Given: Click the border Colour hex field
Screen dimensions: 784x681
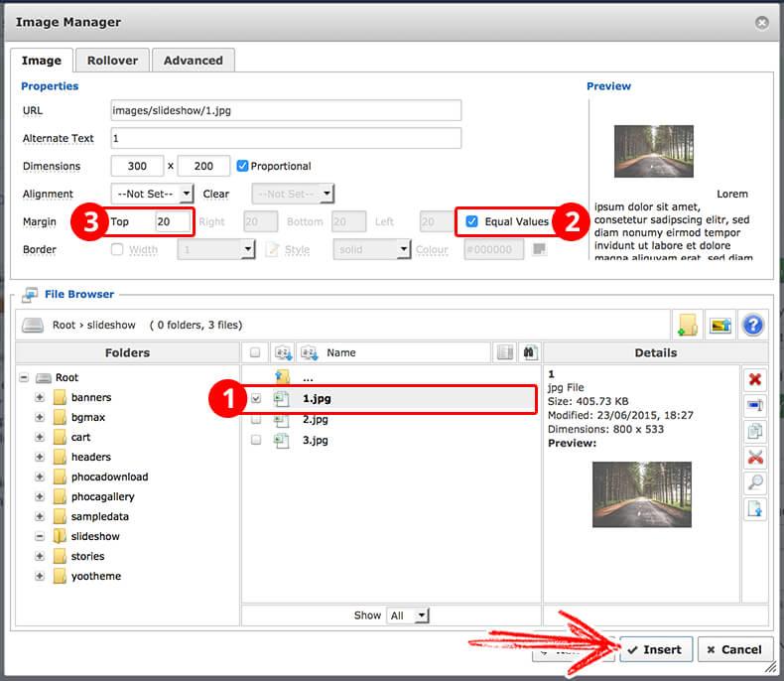Looking at the screenshot, I should click(493, 249).
